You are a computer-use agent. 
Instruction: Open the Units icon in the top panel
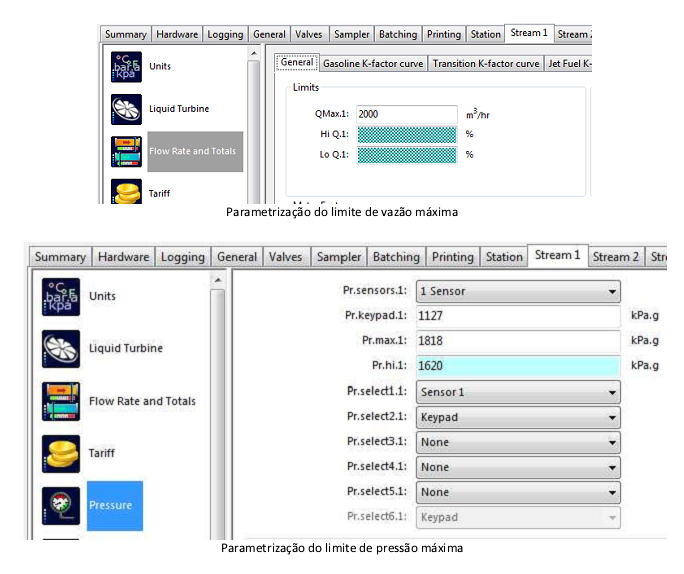tap(126, 67)
